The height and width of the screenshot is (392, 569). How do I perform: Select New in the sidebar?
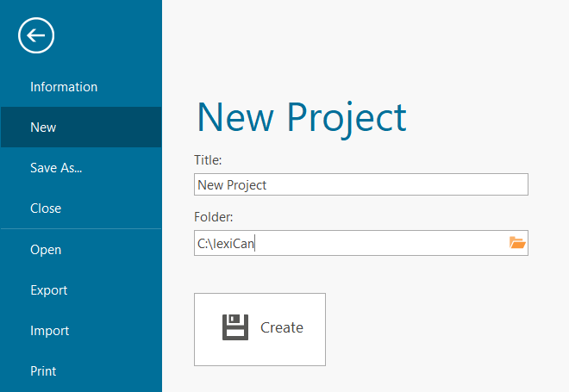click(43, 128)
